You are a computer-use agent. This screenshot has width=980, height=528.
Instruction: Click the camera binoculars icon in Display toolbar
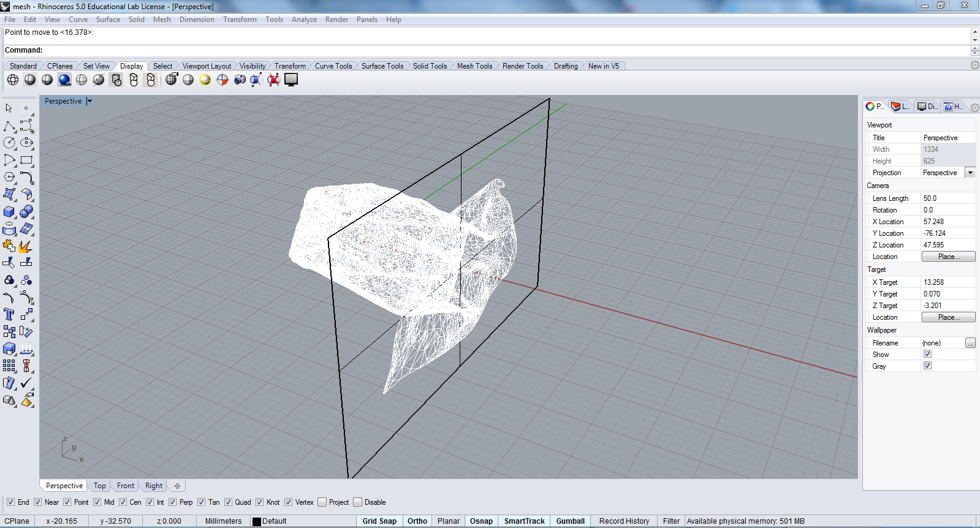coord(240,80)
